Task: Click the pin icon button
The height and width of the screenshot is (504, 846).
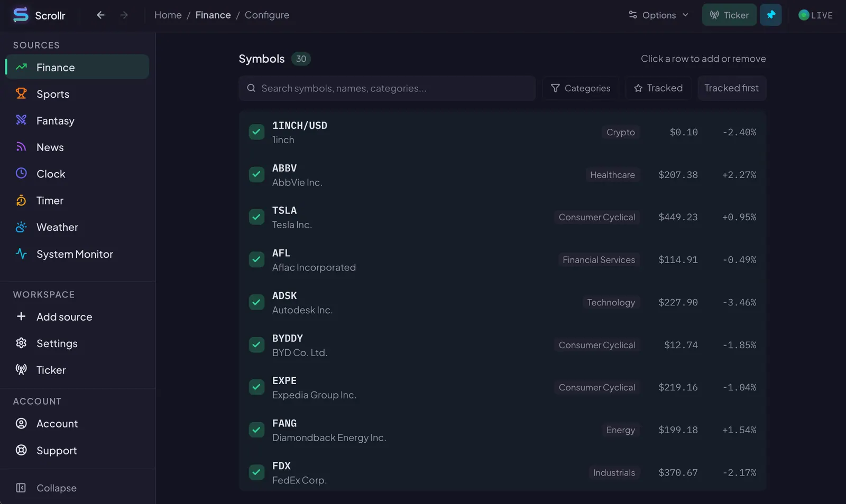Action: pyautogui.click(x=770, y=15)
